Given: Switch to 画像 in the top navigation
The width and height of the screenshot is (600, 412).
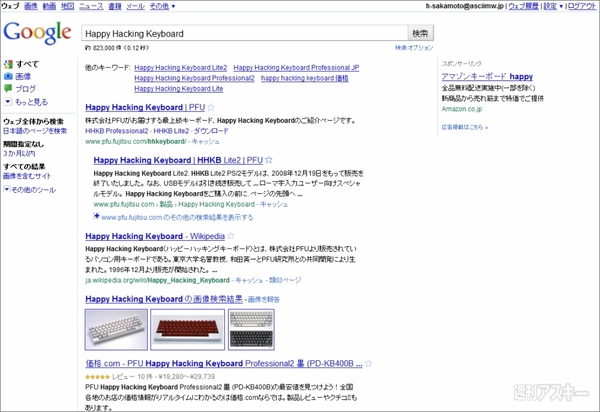Looking at the screenshot, I should tap(31, 6).
